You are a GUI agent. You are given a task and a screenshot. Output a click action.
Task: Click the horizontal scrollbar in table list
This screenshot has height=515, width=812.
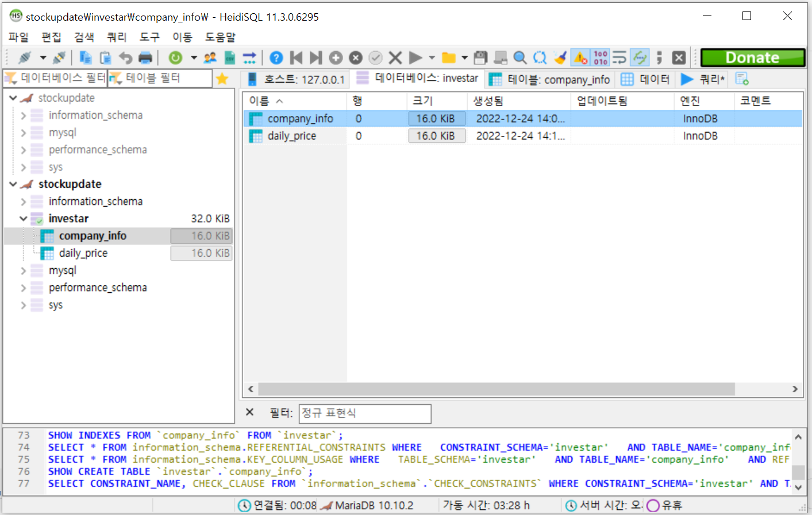[x=497, y=389]
